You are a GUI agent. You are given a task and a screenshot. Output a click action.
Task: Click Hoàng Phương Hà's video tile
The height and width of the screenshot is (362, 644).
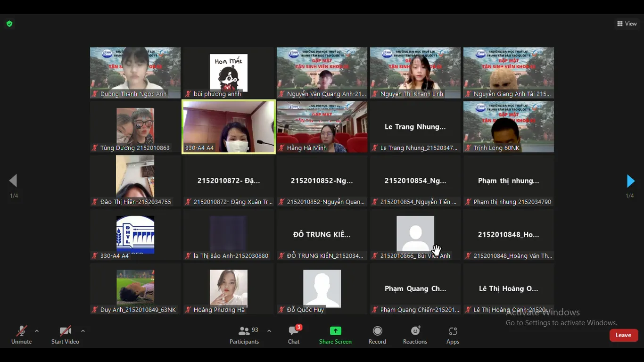coord(229,288)
